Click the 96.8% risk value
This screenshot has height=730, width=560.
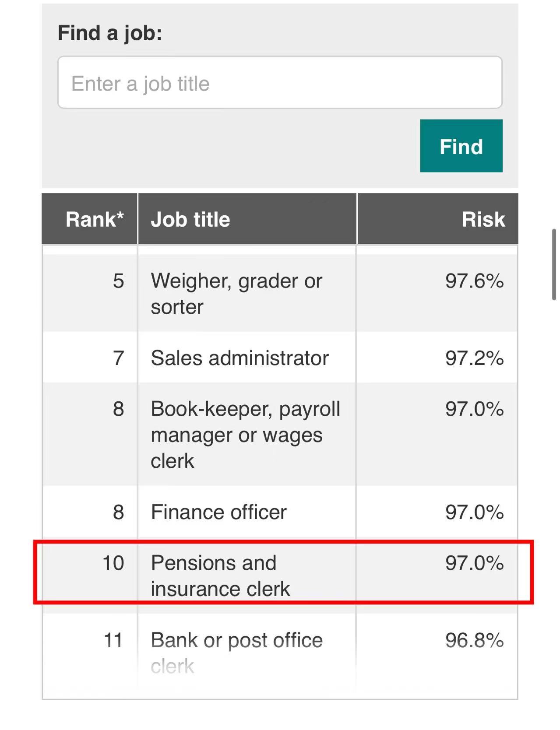474,640
